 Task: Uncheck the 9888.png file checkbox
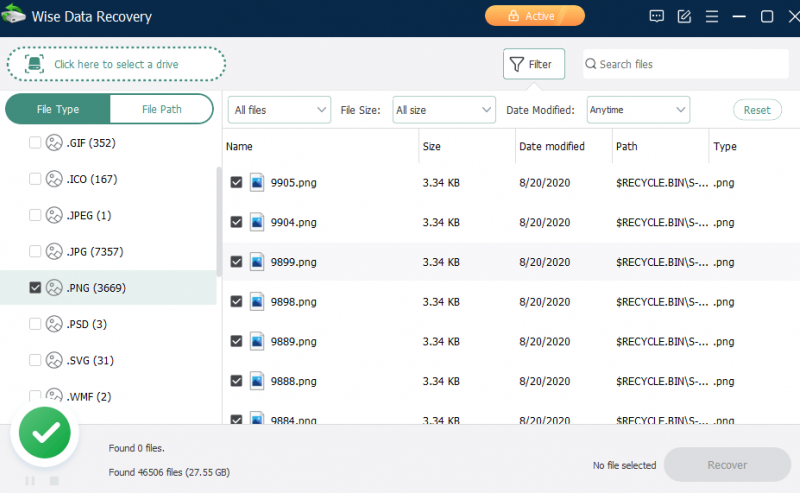[x=236, y=381]
